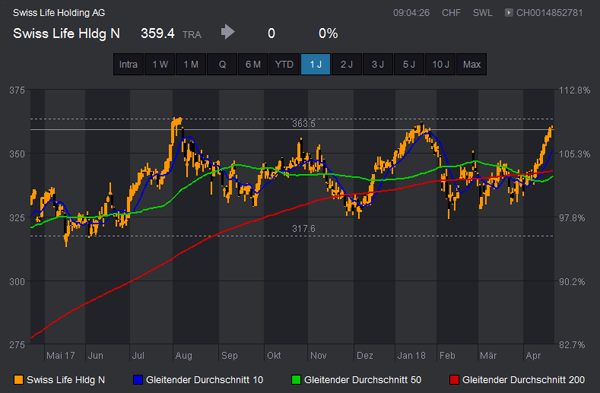Click the 317.6 low level label

click(x=304, y=228)
